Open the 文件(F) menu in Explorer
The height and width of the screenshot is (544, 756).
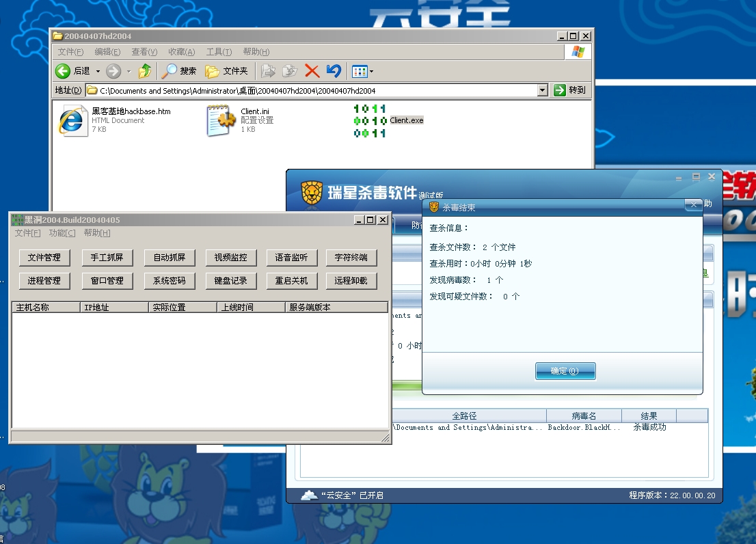pos(70,51)
